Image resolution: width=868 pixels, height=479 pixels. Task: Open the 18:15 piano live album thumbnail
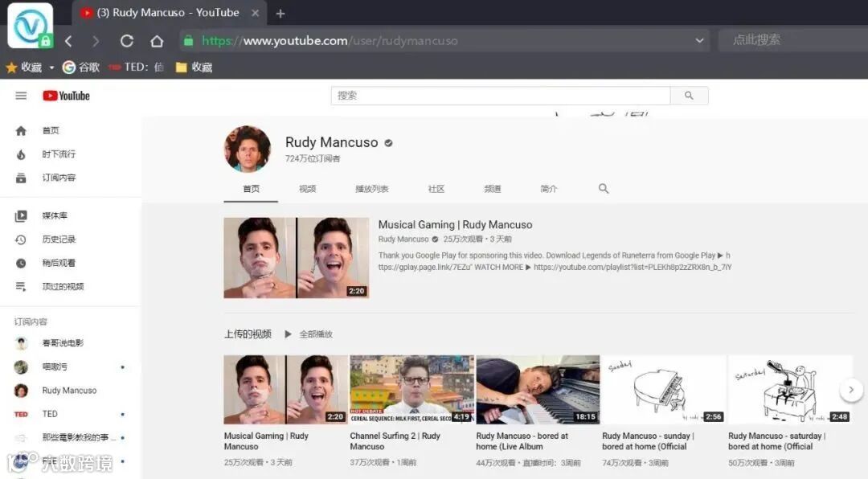(x=538, y=390)
